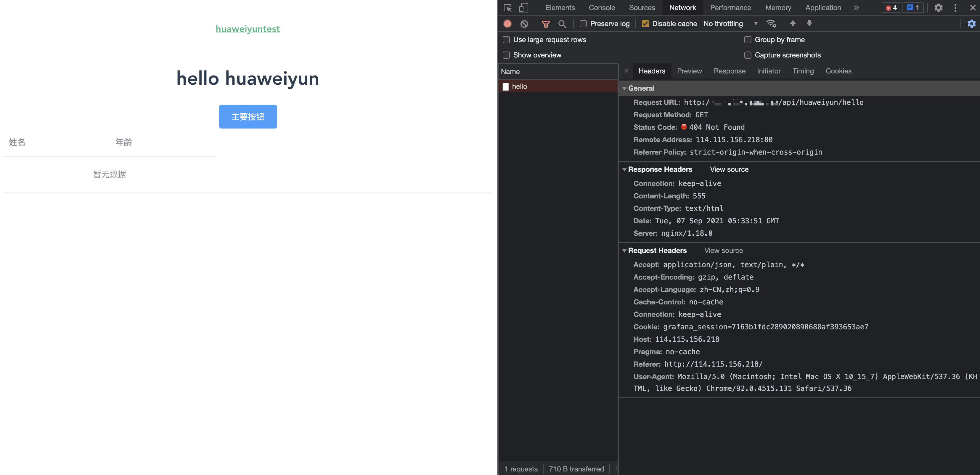Select the hello request row
Image resolution: width=980 pixels, height=475 pixels.
(519, 86)
